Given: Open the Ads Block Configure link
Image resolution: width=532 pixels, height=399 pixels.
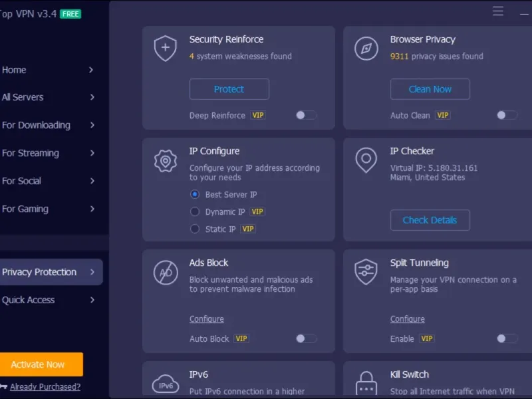Looking at the screenshot, I should coord(207,319).
